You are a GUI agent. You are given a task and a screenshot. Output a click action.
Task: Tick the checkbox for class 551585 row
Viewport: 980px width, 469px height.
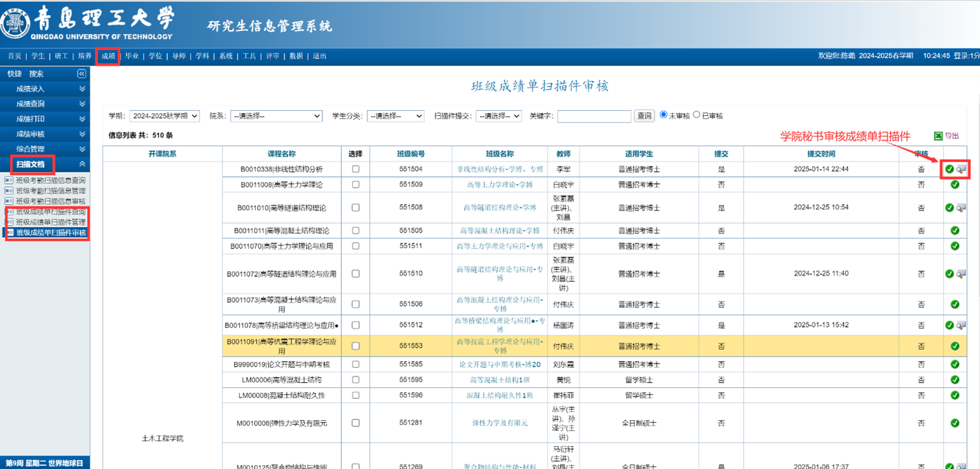(x=355, y=365)
